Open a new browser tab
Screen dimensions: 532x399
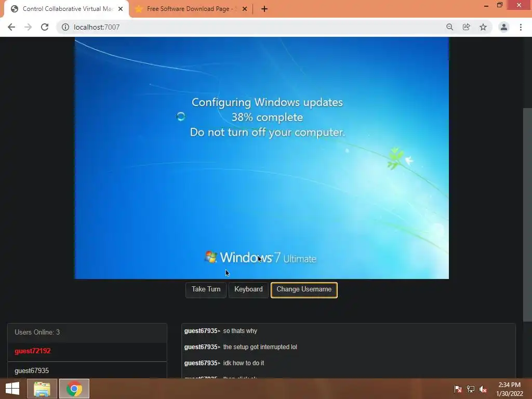pyautogui.click(x=264, y=9)
